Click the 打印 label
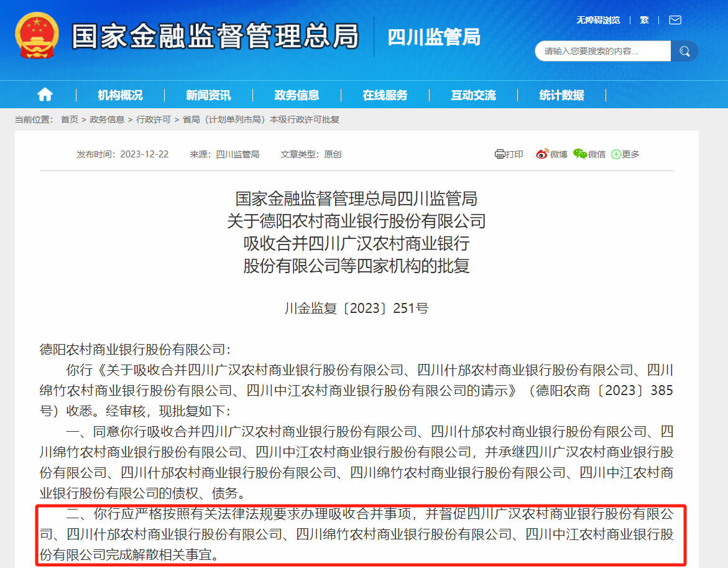Viewport: 728px width, 568px height. tap(514, 154)
